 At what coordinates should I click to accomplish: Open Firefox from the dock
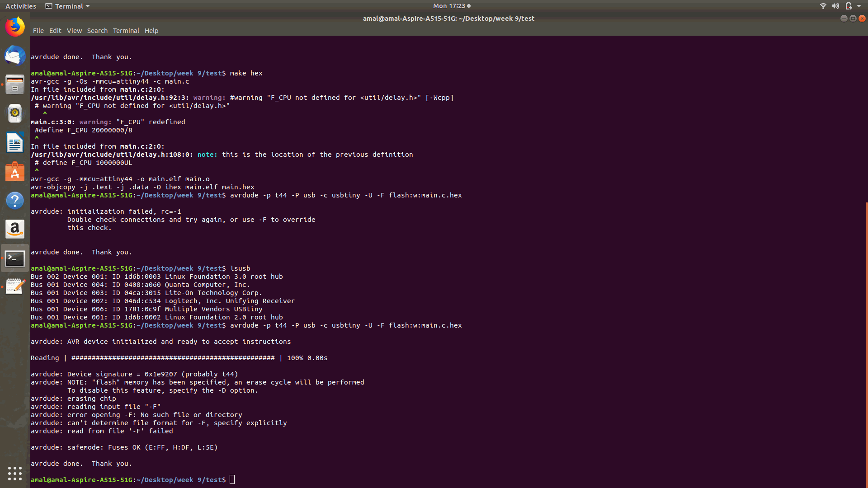point(15,27)
